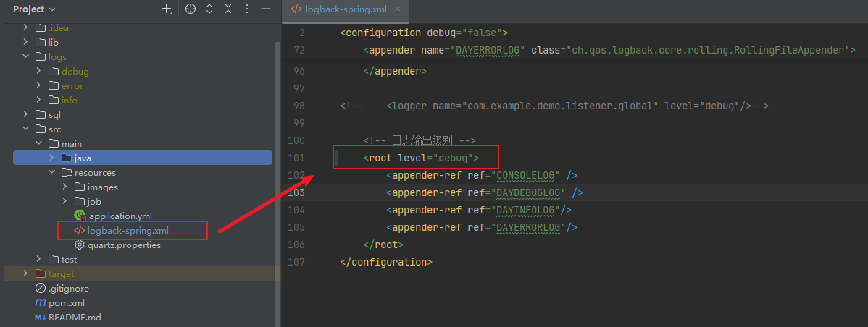Open quartz.properties file
The height and width of the screenshot is (327, 868).
click(x=124, y=245)
